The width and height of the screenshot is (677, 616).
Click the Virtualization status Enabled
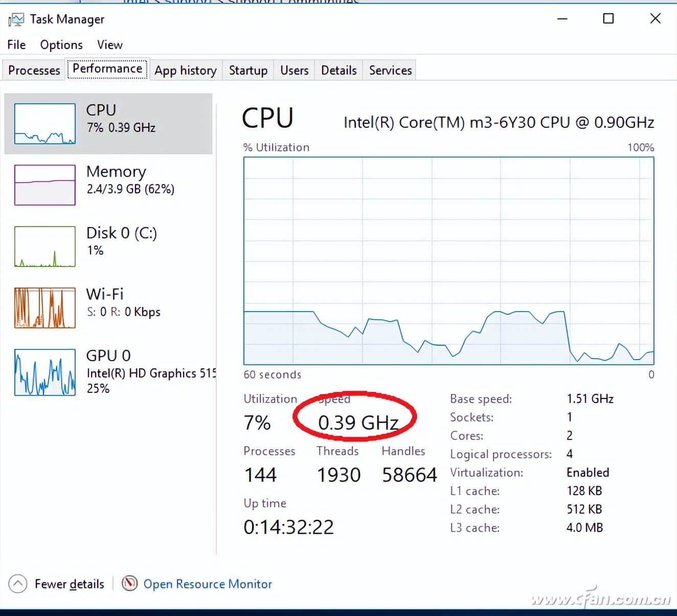588,472
